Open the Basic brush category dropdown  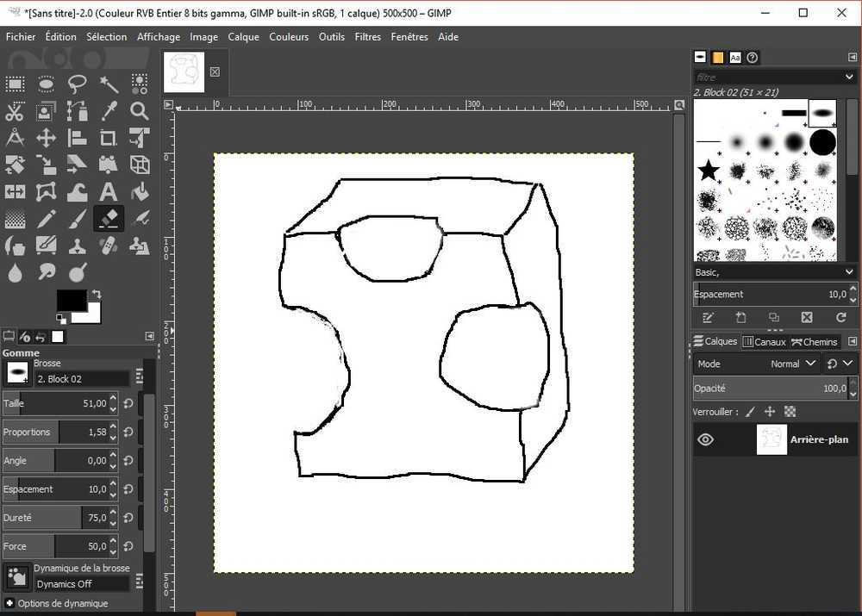(773, 271)
